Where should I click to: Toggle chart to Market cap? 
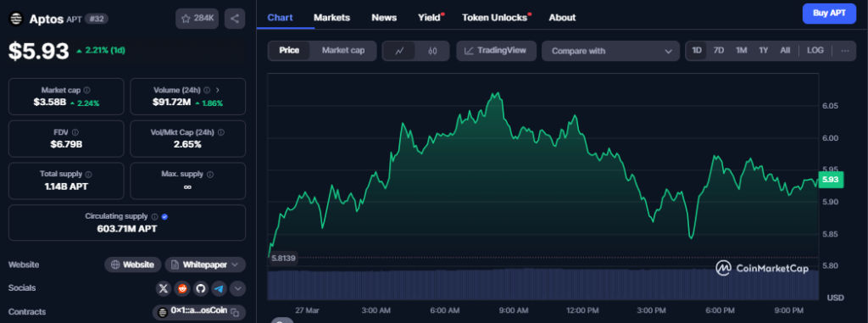coord(343,50)
